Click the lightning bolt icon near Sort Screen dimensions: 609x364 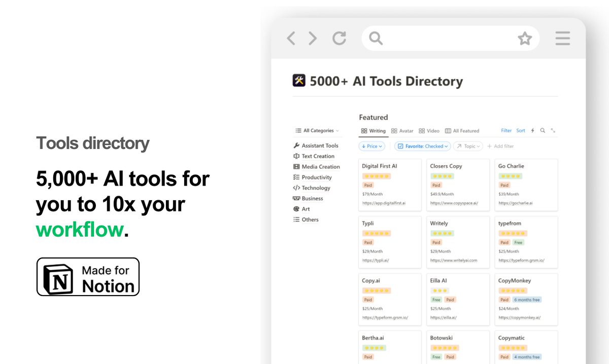point(532,130)
